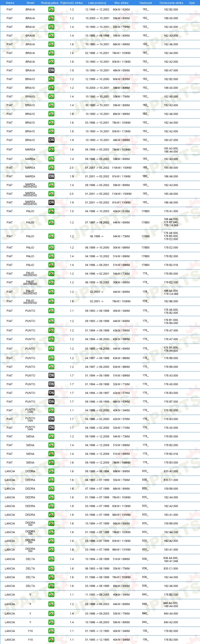The width and height of the screenshot is (200, 644).
Task: Click the Moc silnika column header
Action: tap(121, 3)
